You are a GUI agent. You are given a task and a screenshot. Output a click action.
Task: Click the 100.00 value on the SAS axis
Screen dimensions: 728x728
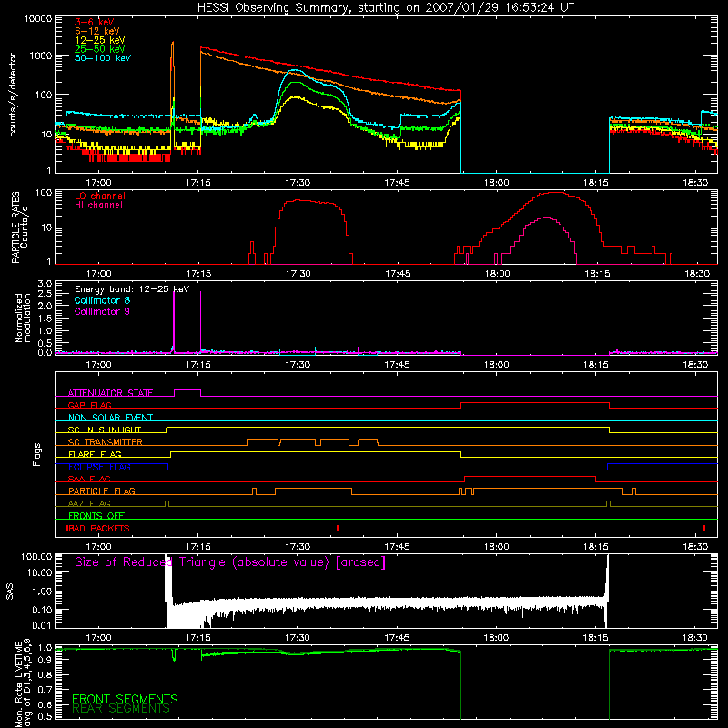pos(36,556)
